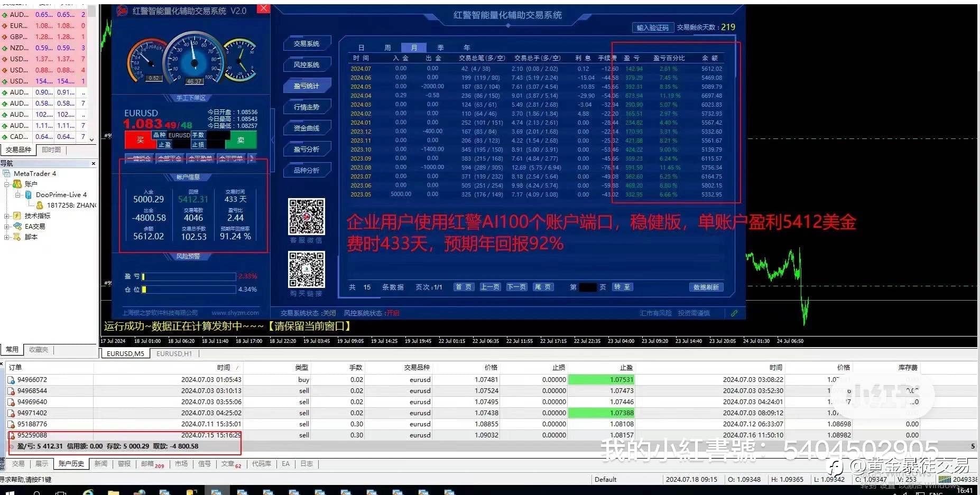Switch to the 即时图 tab

51,150
